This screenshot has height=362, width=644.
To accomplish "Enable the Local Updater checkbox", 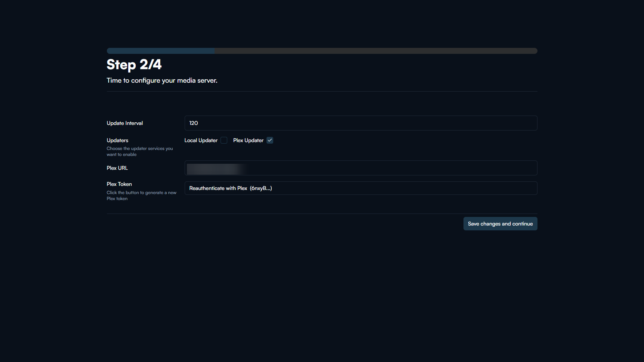I will tap(224, 140).
